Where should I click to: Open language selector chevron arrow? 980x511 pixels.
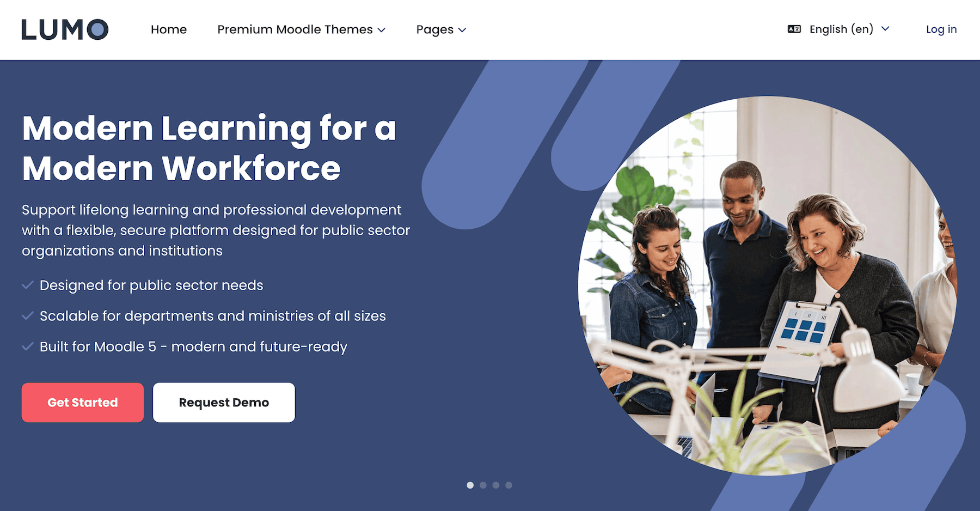click(885, 29)
